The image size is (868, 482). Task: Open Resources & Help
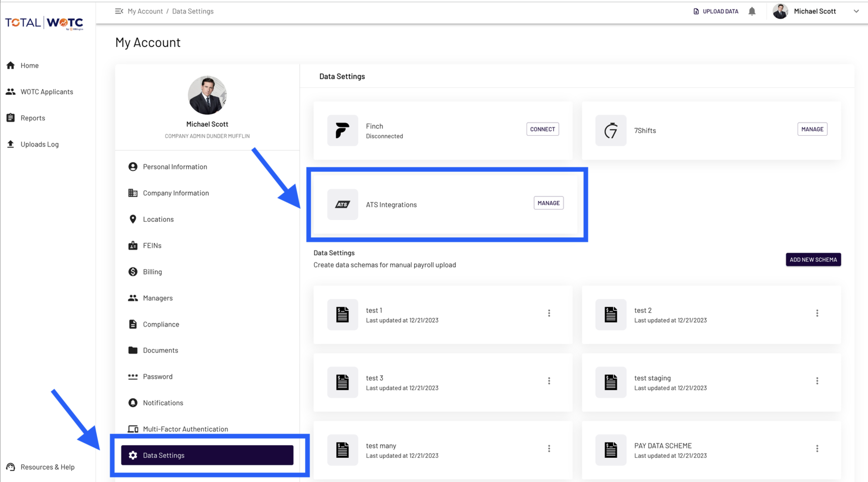pos(48,467)
